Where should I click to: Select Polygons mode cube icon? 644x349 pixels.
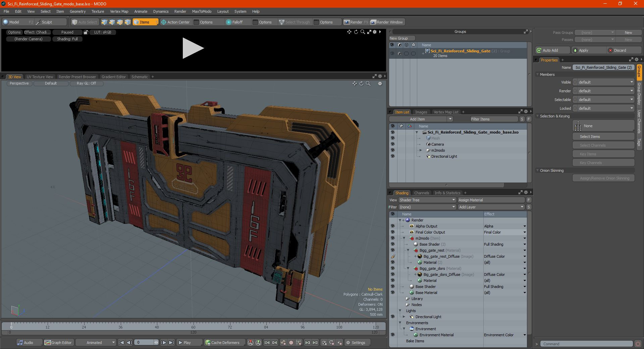(x=120, y=22)
